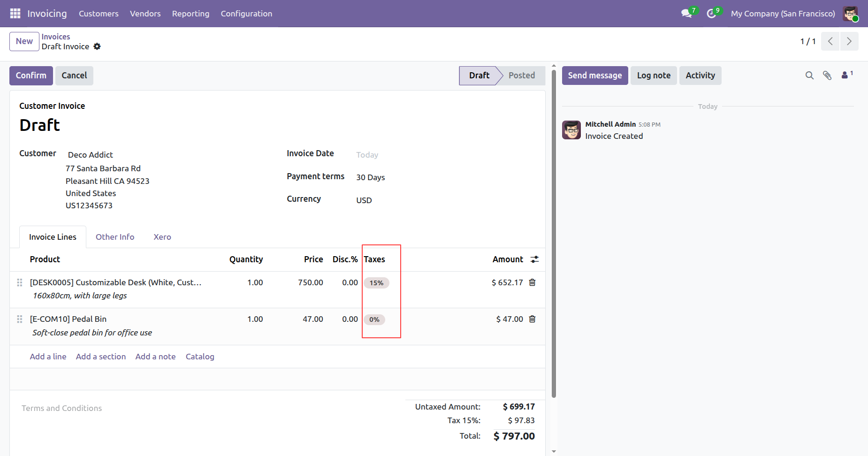Screen dimensions: 868x456
Task: Switch to the Other Info tab
Action: tap(115, 237)
